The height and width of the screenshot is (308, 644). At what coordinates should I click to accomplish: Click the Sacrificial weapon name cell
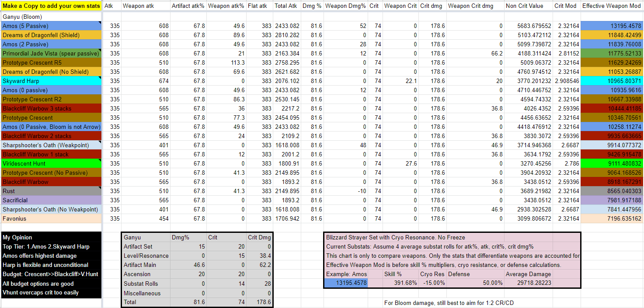pos(51,200)
